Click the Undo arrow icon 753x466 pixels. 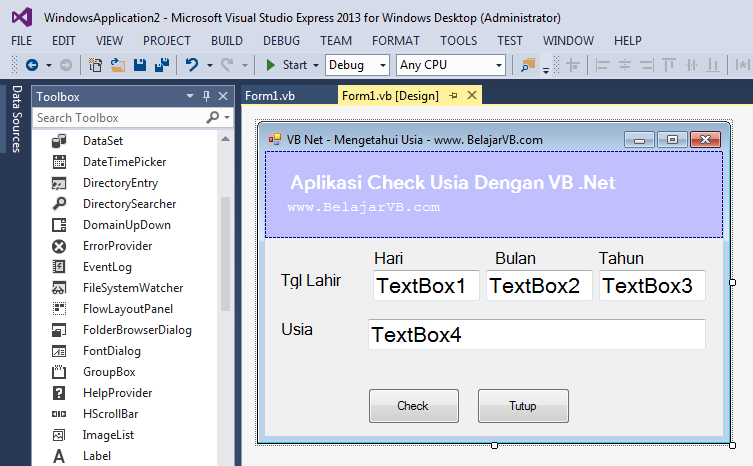(x=192, y=64)
